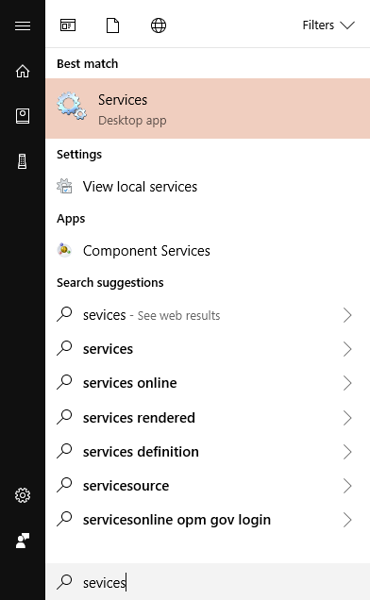The height and width of the screenshot is (600, 370).
Task: Open the Notebook icon in the sidebar
Action: point(23,116)
